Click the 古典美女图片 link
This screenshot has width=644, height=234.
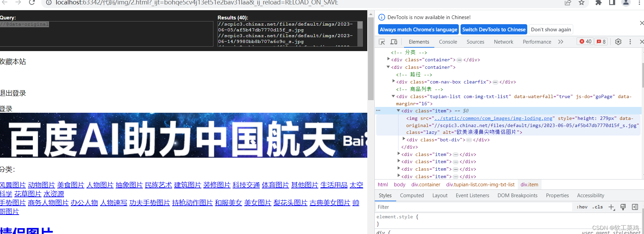[x=330, y=203]
